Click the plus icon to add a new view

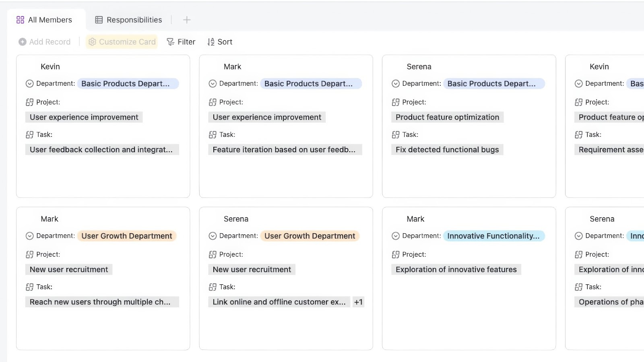click(x=186, y=20)
